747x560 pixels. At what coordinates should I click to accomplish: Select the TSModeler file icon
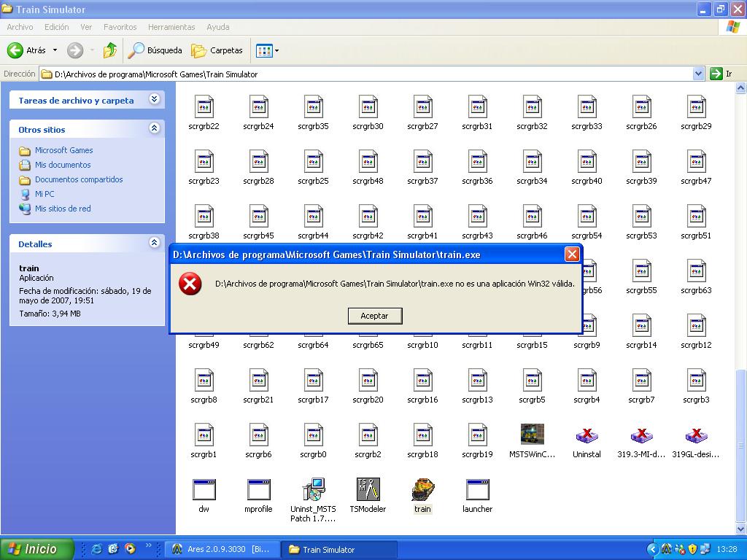click(x=368, y=490)
